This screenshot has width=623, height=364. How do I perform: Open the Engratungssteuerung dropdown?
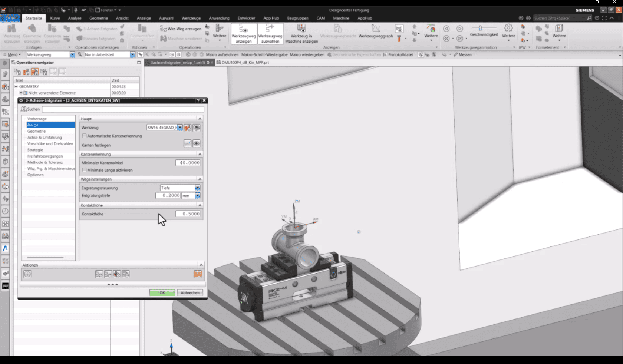[x=198, y=188]
